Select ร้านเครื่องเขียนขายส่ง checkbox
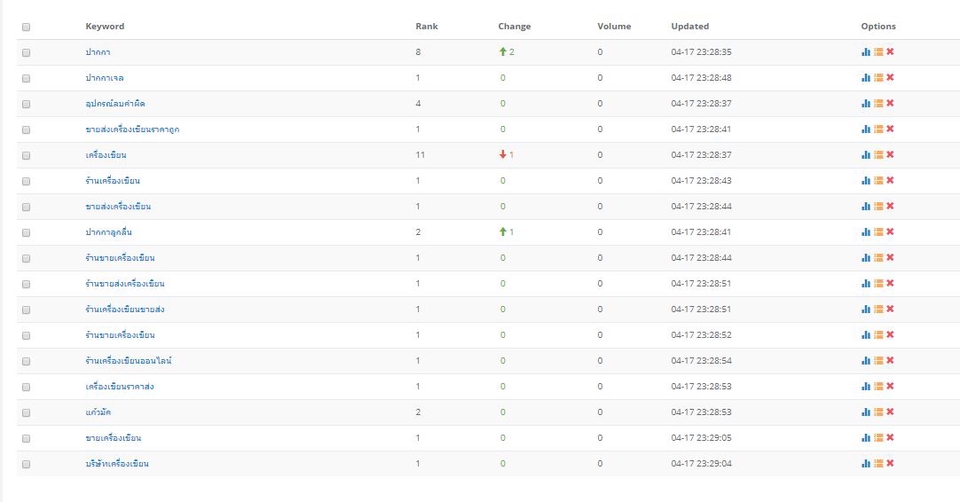Screen dimensions: 960x502 coord(26,310)
